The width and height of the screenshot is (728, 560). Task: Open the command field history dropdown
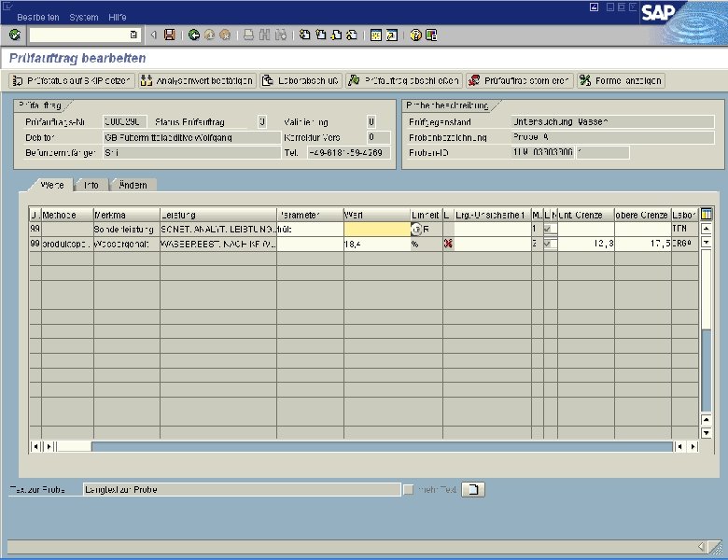pos(133,35)
